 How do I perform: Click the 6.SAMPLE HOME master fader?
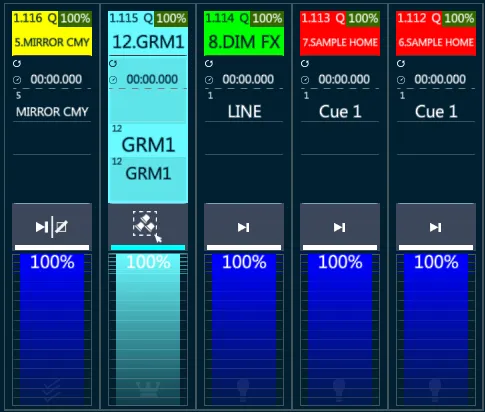(x=436, y=329)
